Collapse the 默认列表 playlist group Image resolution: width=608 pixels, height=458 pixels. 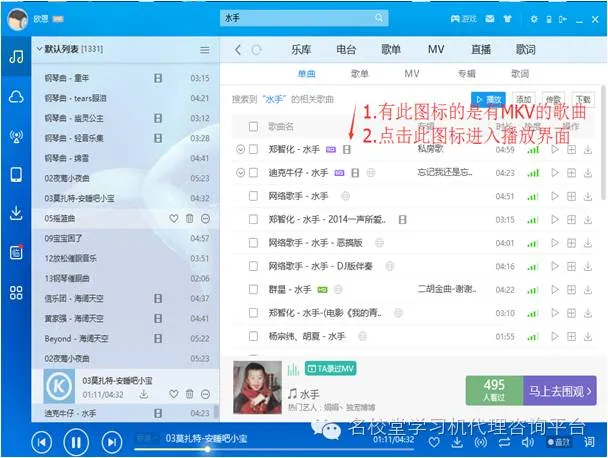tap(39, 49)
